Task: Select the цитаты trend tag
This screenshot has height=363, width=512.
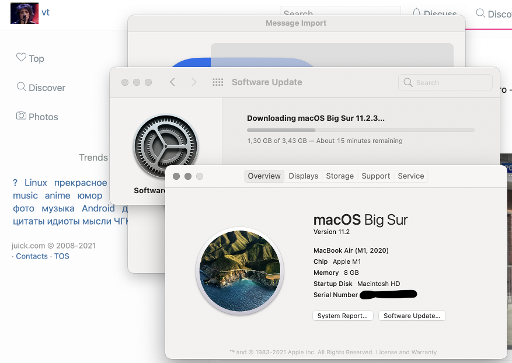Action: 29,221
